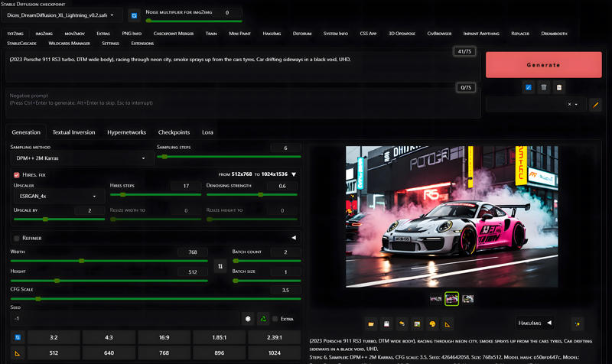The height and width of the screenshot is (364, 612).
Task: Save image using floppy disk icon
Action: click(386, 323)
